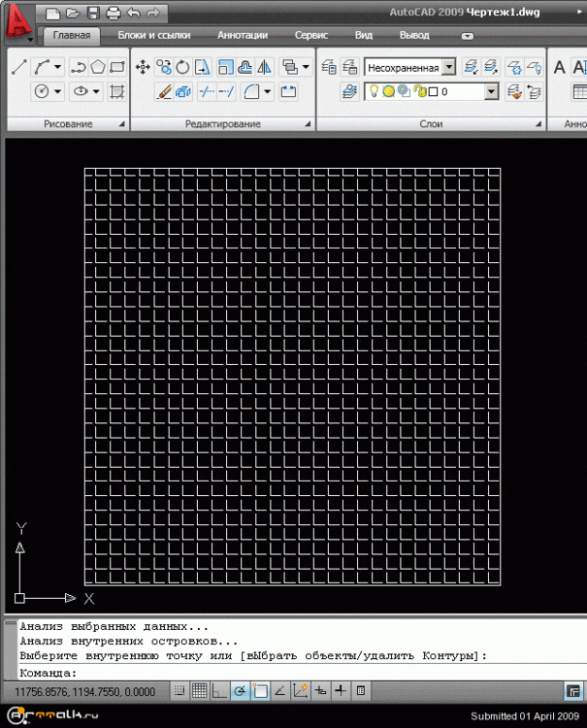Open the Layer States manager icon

[349, 67]
